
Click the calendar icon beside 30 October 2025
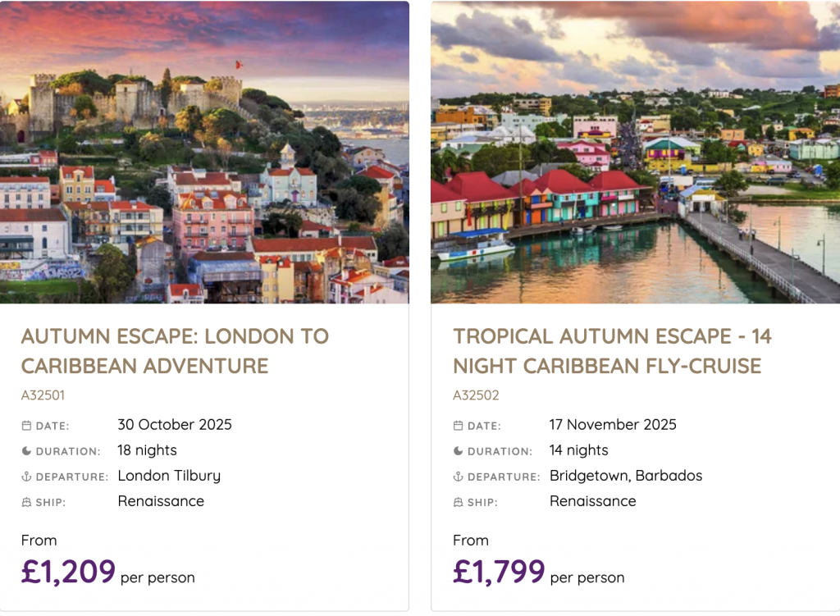coord(26,426)
